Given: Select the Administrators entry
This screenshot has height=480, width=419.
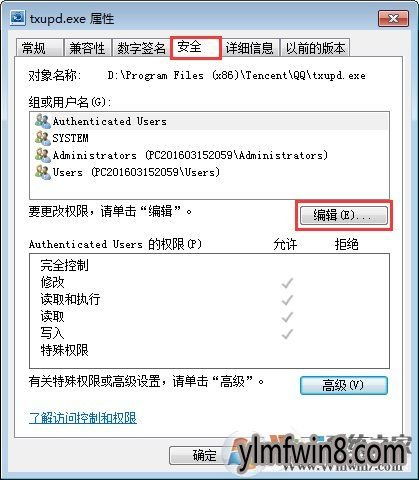Looking at the screenshot, I should [209, 155].
